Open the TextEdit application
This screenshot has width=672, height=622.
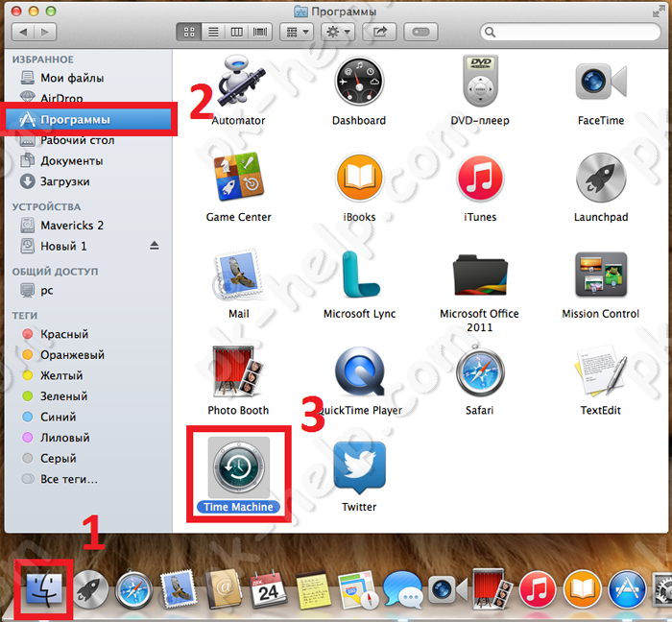pos(601,371)
